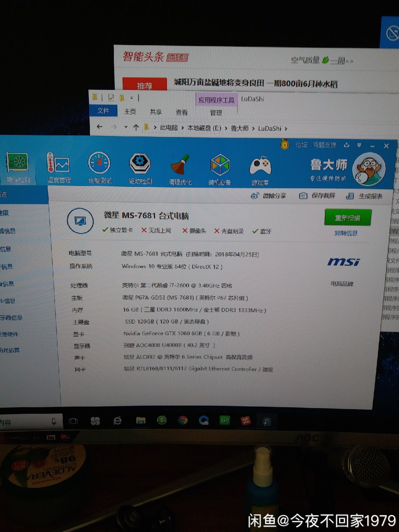Click the Task View taskbar icon
Viewport: 399px width, 532px height.
(x=73, y=421)
